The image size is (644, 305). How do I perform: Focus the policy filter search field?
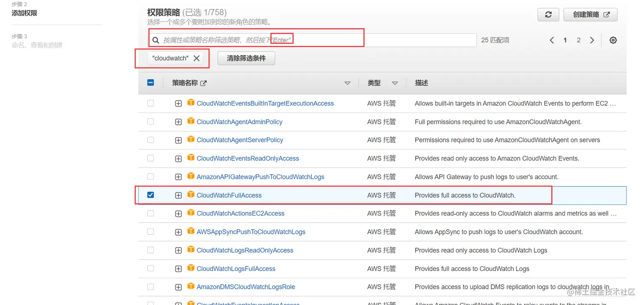pyautogui.click(x=312, y=40)
